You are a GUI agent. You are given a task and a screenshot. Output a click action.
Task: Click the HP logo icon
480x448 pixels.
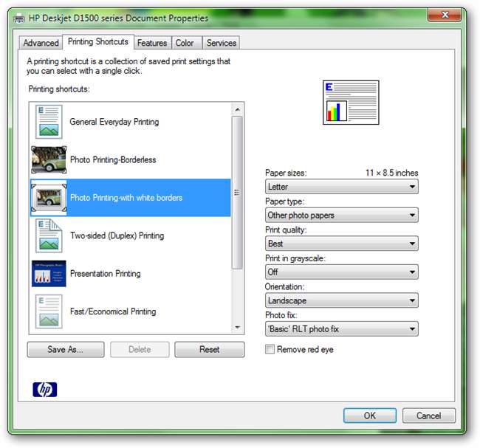pyautogui.click(x=45, y=390)
